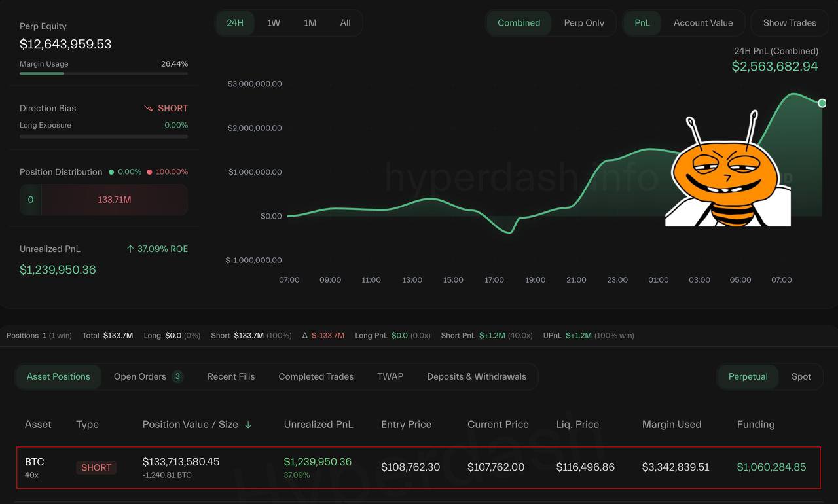This screenshot has width=838, height=504.
Task: Click the chart's current endpoint marker
Action: click(x=822, y=103)
